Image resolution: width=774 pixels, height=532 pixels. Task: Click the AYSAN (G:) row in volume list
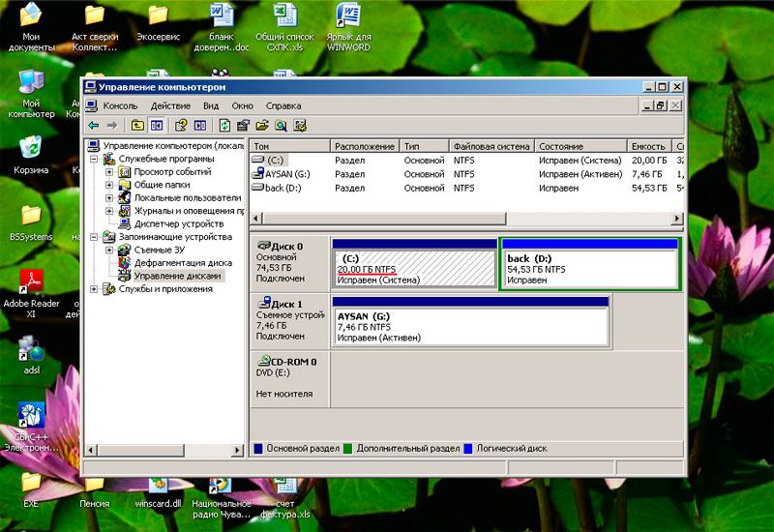(287, 174)
